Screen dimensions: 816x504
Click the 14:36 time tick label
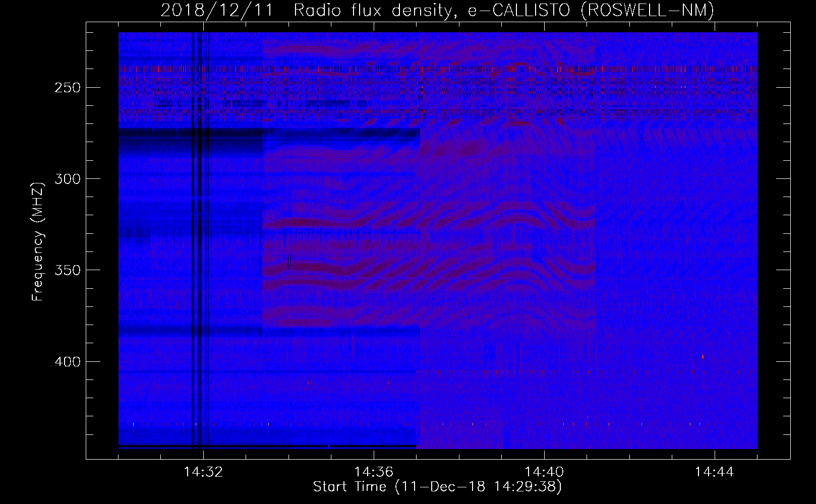coord(374,472)
